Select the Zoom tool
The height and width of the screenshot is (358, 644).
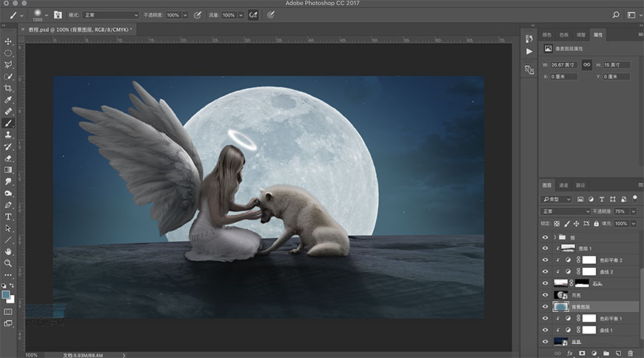pyautogui.click(x=8, y=263)
